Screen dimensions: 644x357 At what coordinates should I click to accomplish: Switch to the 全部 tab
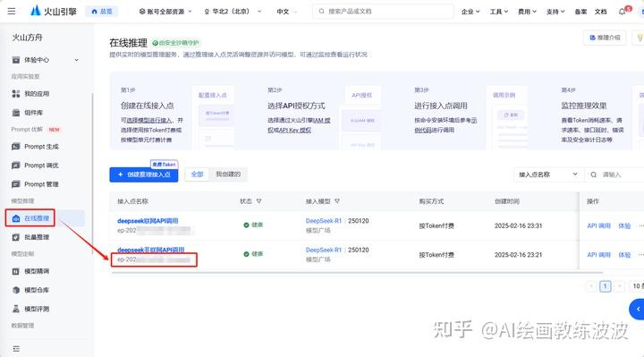[x=197, y=174]
